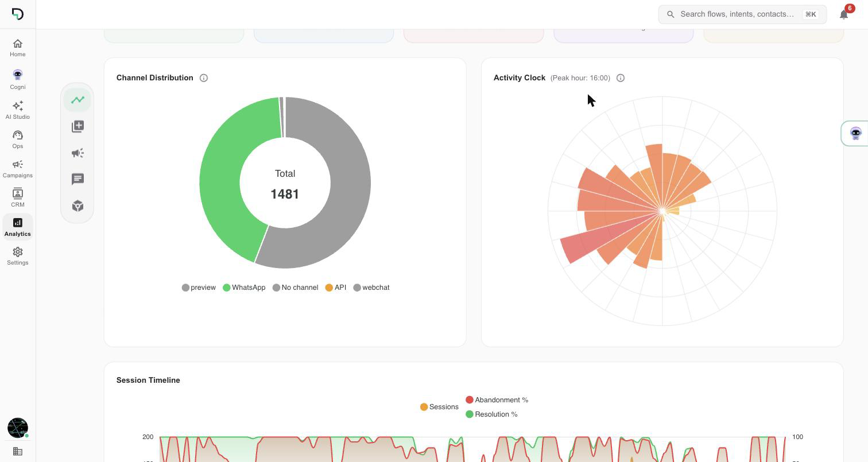Toggle Sessions series in timeline legend
The image size is (868, 462).
[x=439, y=407]
